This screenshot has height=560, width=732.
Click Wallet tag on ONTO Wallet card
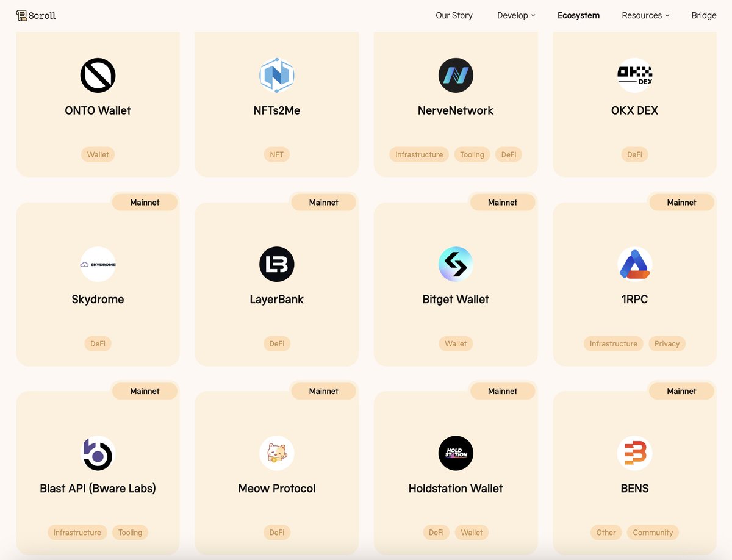(98, 154)
